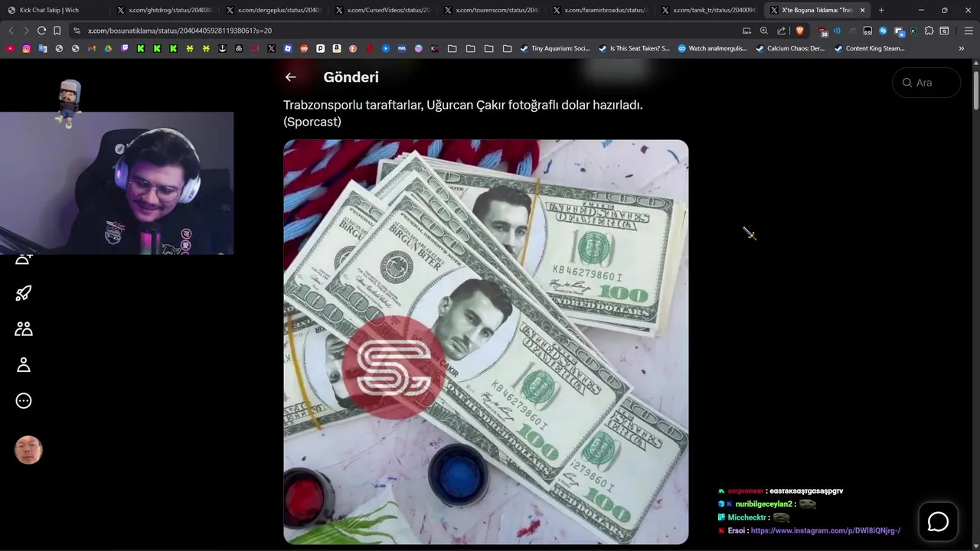The width and height of the screenshot is (980, 551).
Task: Click the Ara search field
Action: tap(926, 83)
